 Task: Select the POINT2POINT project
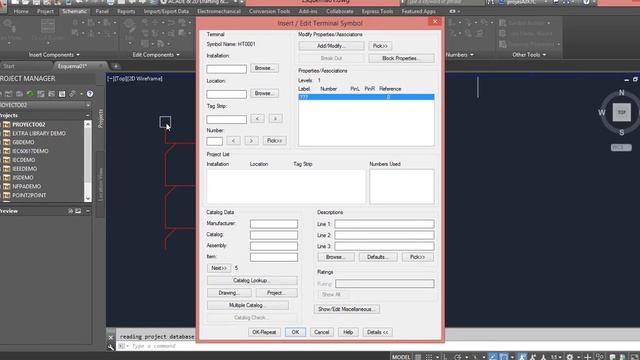[29, 196]
